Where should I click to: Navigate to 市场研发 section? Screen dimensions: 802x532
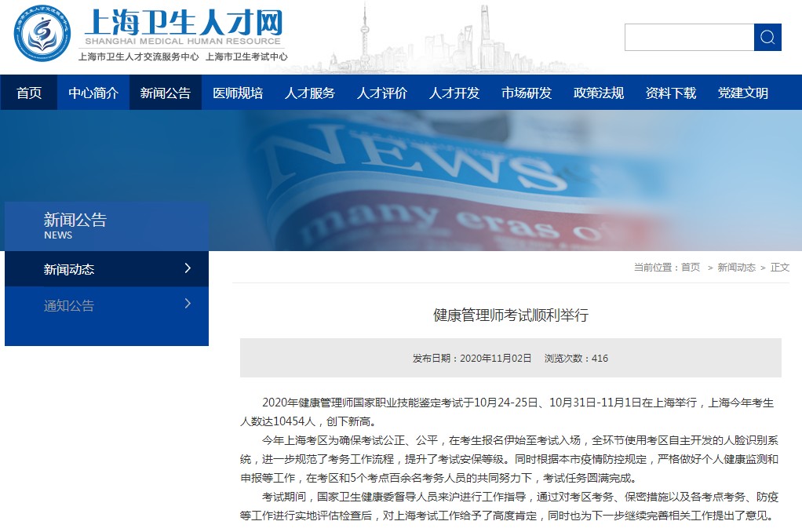pyautogui.click(x=527, y=93)
